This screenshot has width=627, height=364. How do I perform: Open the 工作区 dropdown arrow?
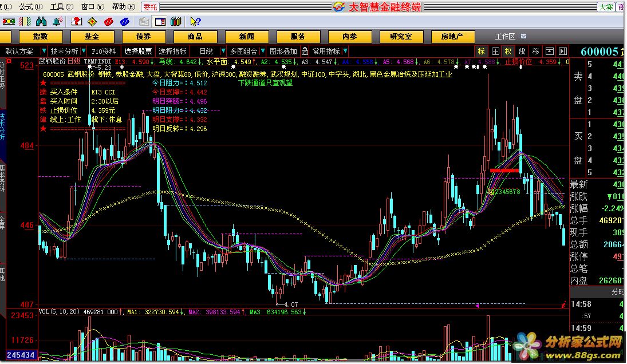(x=523, y=37)
